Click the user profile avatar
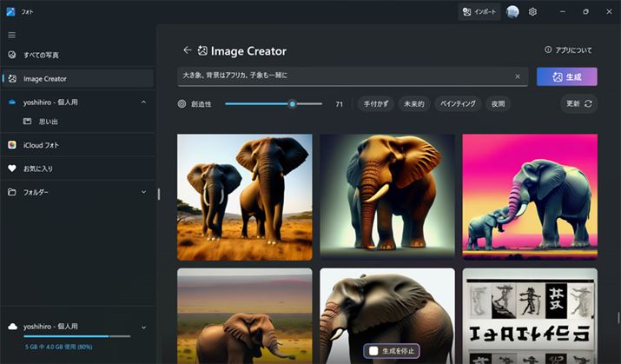The height and width of the screenshot is (364, 621). [x=512, y=12]
